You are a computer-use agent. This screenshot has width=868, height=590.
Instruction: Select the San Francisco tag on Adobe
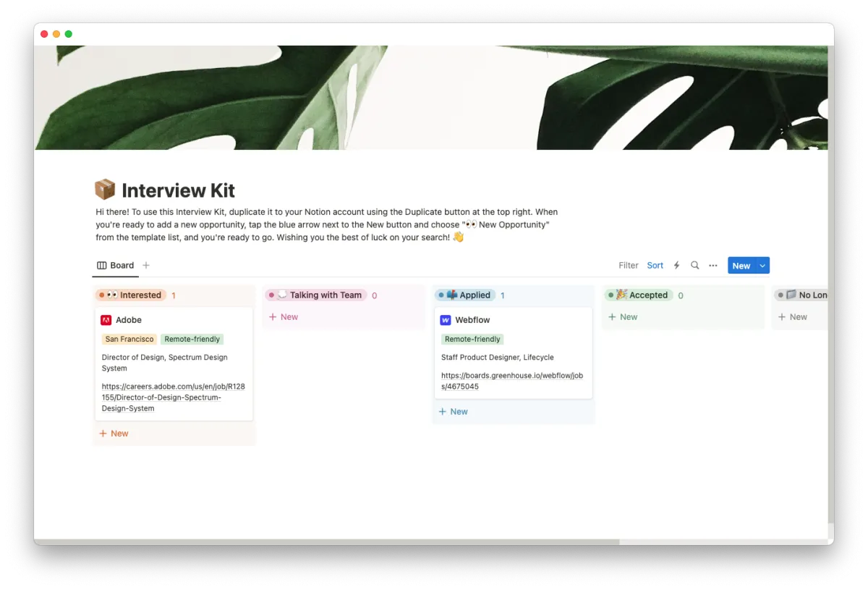coord(129,339)
